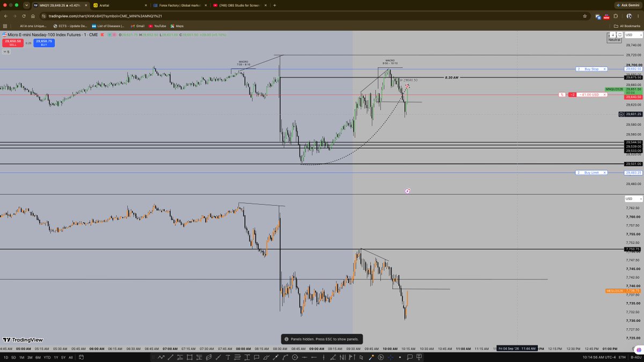This screenshot has width=644, height=362.
Task: Select the Buy Limit order label
Action: 592,173
